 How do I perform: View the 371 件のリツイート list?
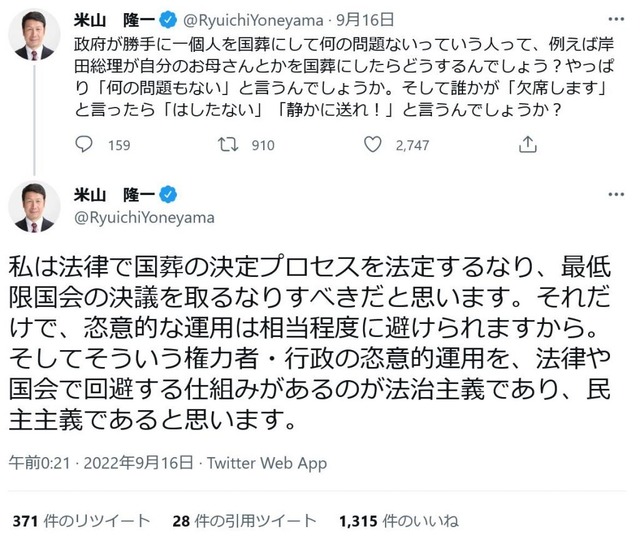point(81,521)
